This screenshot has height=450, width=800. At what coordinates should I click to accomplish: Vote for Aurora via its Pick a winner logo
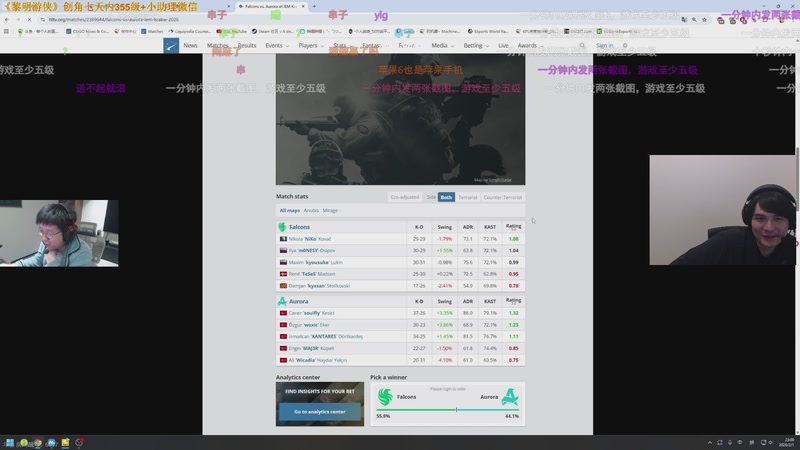pos(510,397)
